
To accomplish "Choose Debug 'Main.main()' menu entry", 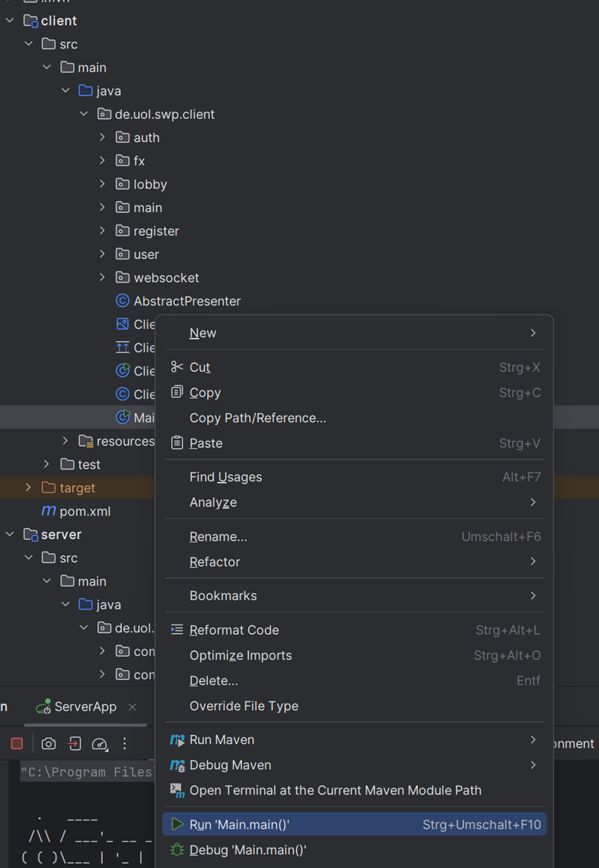I will click(x=247, y=850).
